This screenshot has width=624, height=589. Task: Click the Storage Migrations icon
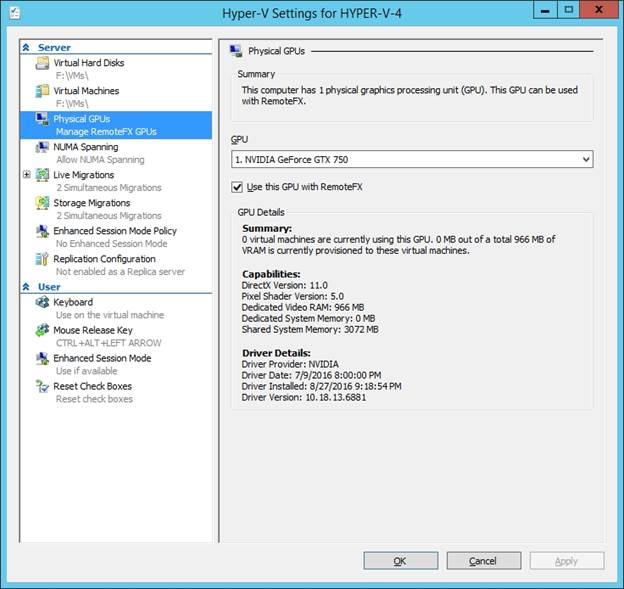pyautogui.click(x=42, y=203)
